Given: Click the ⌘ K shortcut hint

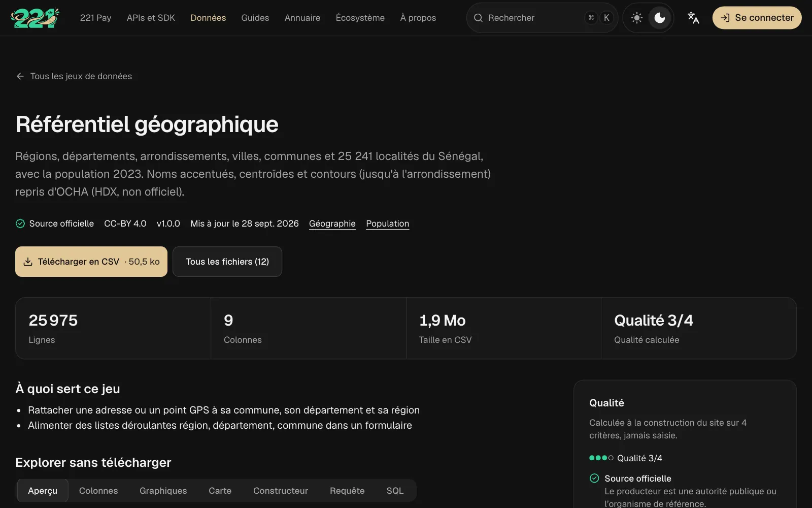Looking at the screenshot, I should coord(599,18).
